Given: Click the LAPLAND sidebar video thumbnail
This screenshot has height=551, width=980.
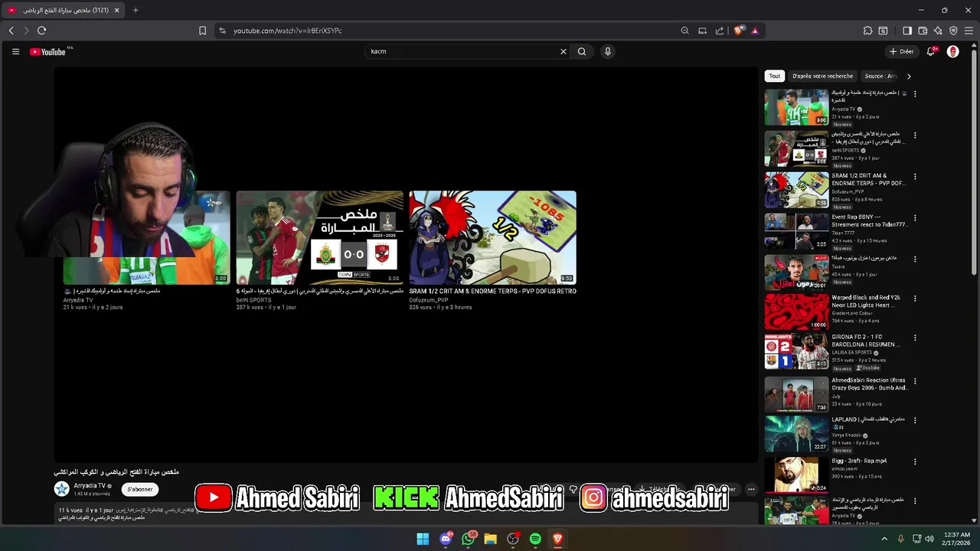Looking at the screenshot, I should click(796, 434).
